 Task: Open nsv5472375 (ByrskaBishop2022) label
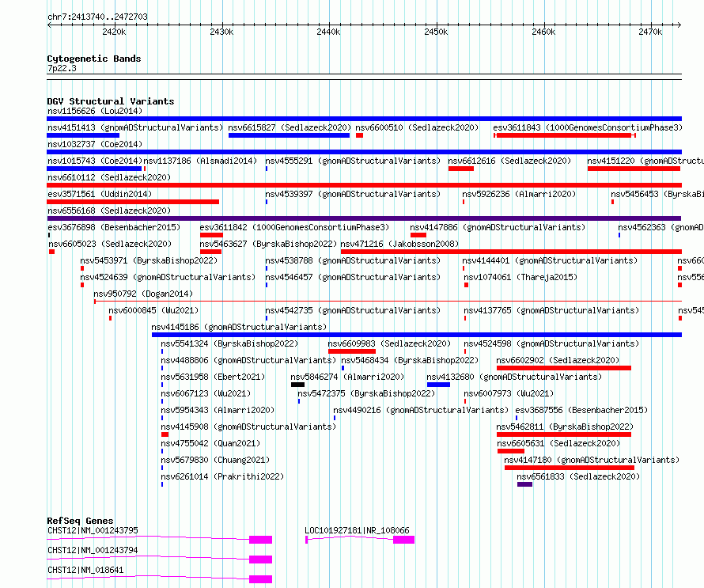tap(366, 393)
